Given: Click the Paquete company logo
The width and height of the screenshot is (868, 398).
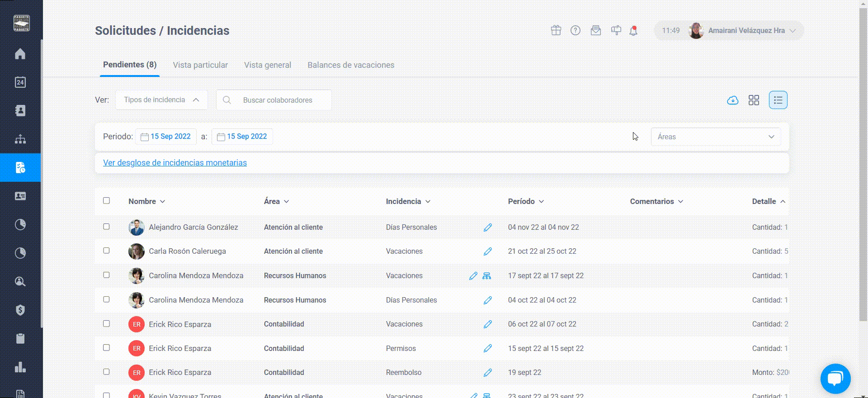Looking at the screenshot, I should pyautogui.click(x=21, y=23).
